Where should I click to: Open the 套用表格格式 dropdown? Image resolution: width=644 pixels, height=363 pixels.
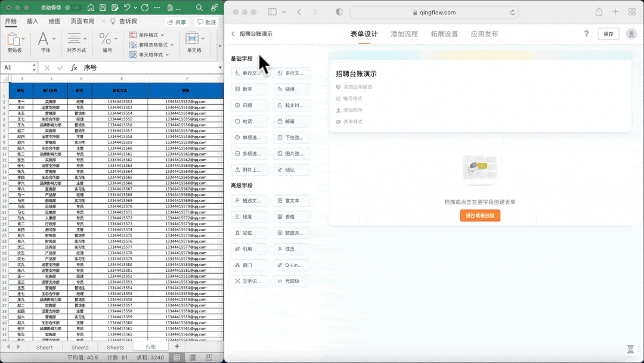tap(151, 45)
